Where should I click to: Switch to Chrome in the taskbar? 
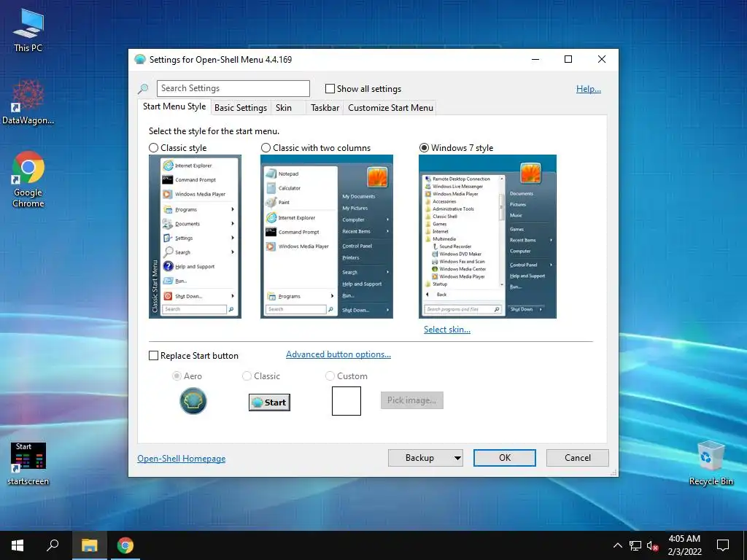[125, 545]
